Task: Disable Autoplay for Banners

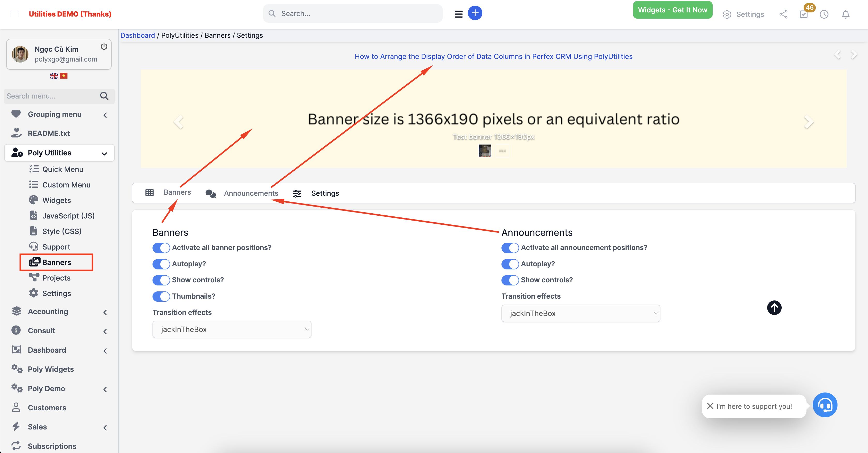Action: click(161, 264)
